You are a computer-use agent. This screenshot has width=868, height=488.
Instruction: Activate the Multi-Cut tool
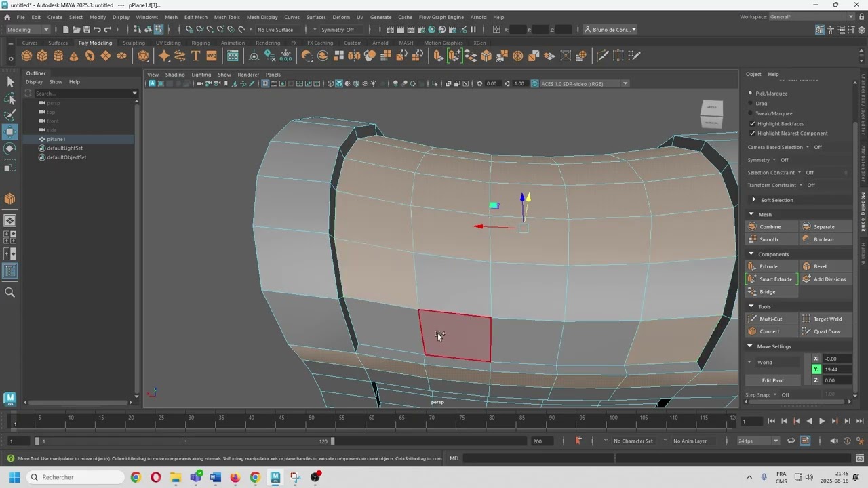[x=770, y=319]
